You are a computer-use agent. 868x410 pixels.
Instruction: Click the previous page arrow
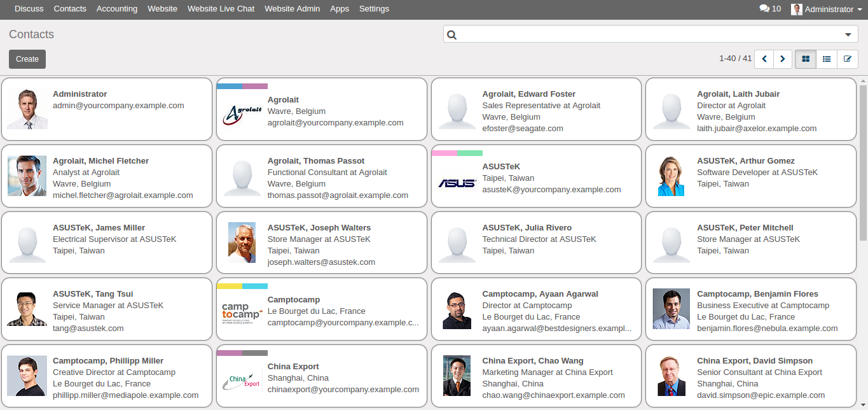[764, 59]
